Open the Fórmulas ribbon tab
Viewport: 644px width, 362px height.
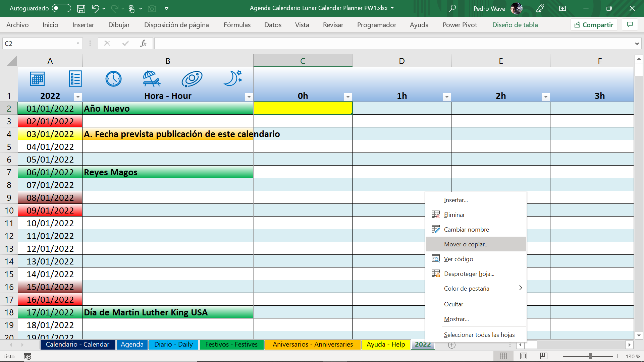click(237, 25)
